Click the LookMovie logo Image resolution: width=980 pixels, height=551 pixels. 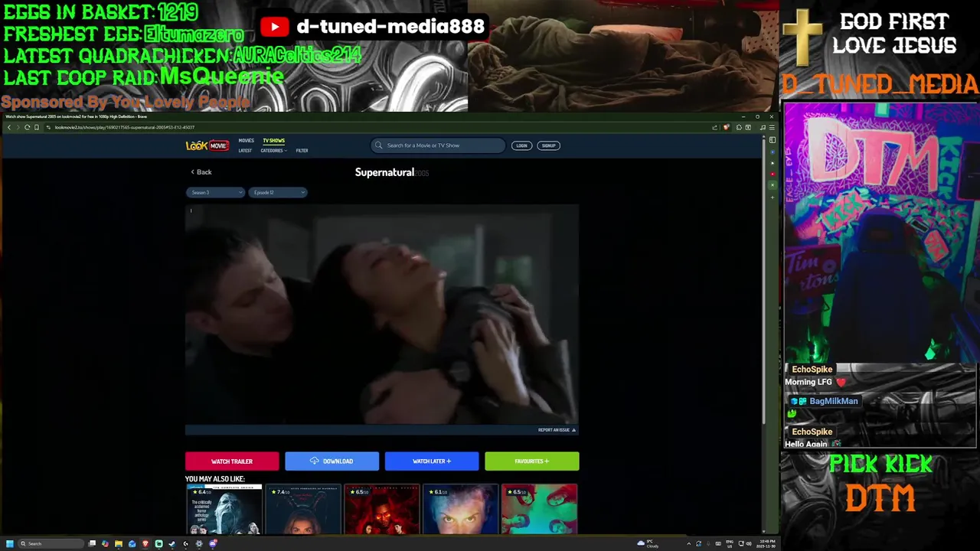point(207,145)
